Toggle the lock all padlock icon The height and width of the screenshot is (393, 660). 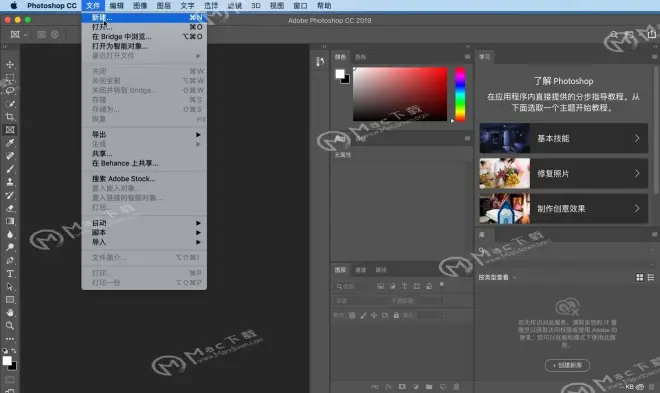(x=396, y=315)
